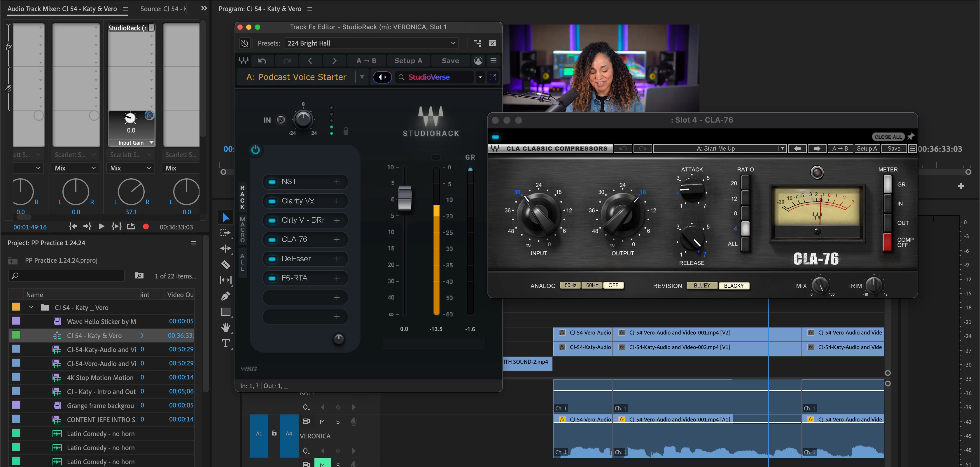
Task: Select the Razor tool in toolbar
Action: [225, 264]
